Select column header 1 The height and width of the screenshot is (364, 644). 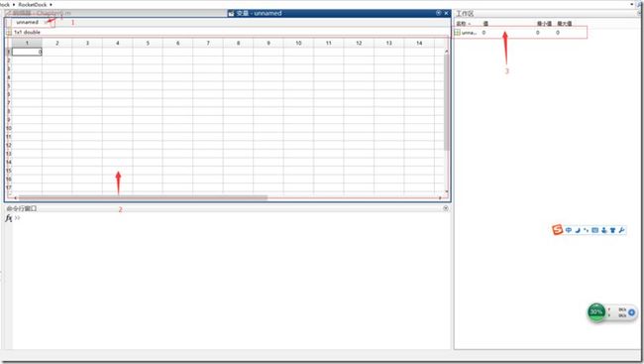tap(27, 43)
